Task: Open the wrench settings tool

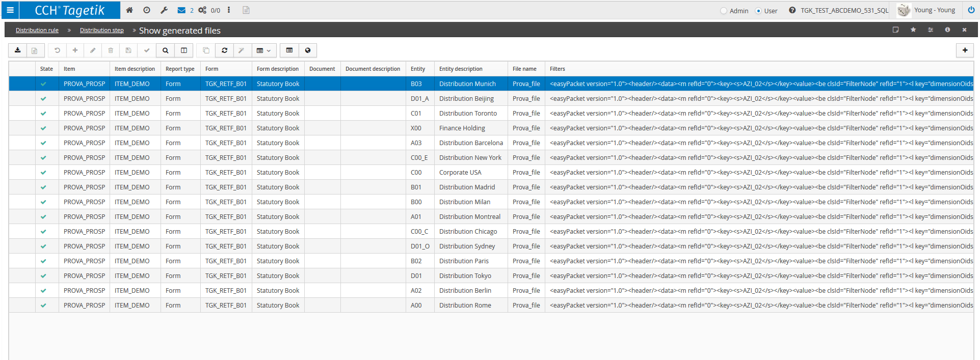Action: tap(164, 10)
